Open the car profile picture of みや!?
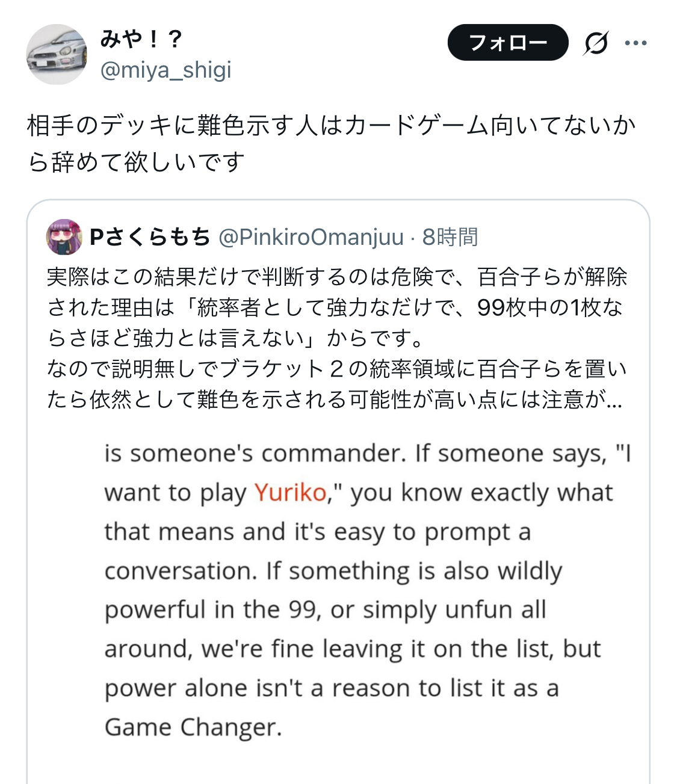The height and width of the screenshot is (784, 677). [x=57, y=55]
